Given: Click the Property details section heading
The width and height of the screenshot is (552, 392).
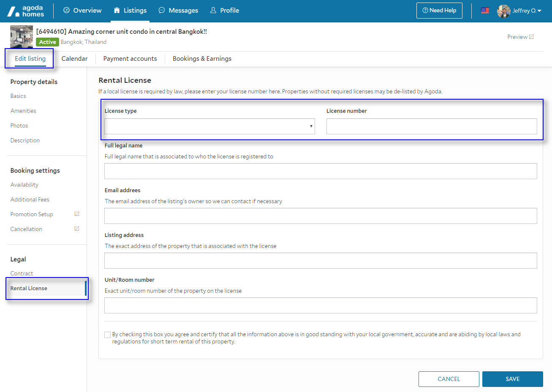Looking at the screenshot, I should (x=34, y=82).
